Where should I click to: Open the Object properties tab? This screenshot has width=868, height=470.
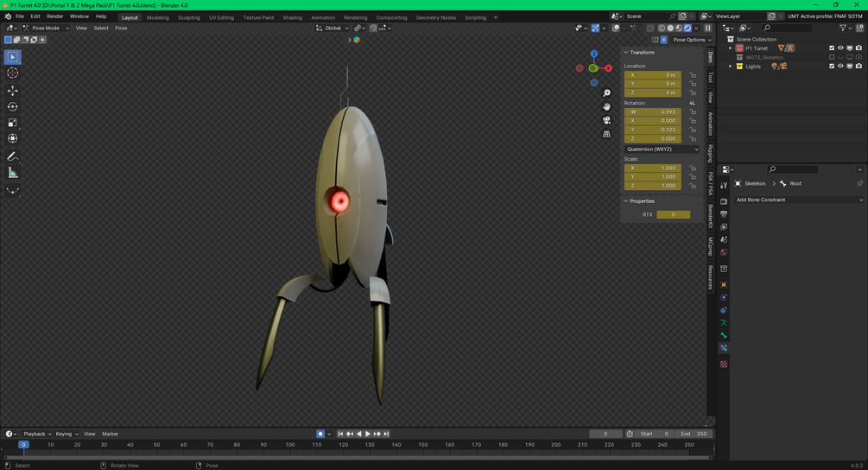coord(724,284)
